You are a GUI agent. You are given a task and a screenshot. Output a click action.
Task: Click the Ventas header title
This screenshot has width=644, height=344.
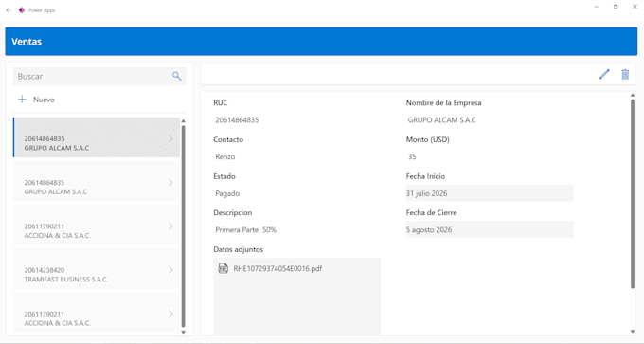click(x=27, y=42)
